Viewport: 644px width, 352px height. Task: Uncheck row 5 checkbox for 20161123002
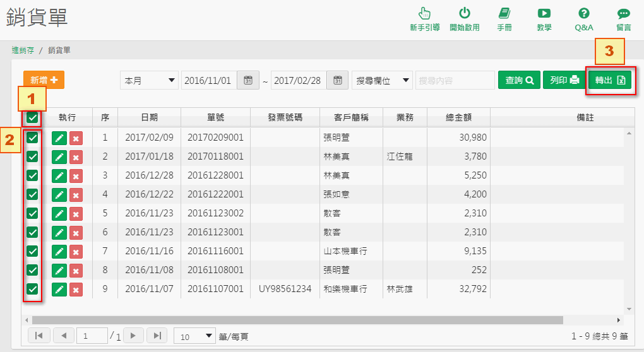tap(32, 213)
